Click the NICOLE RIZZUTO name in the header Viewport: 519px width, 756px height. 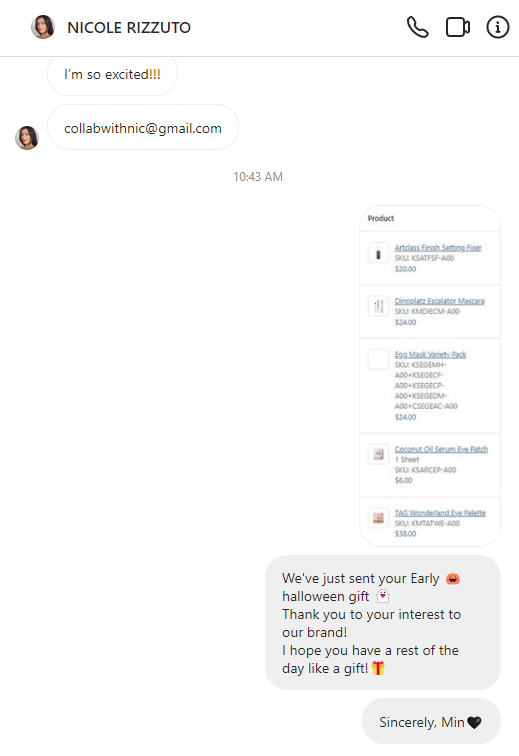point(129,27)
